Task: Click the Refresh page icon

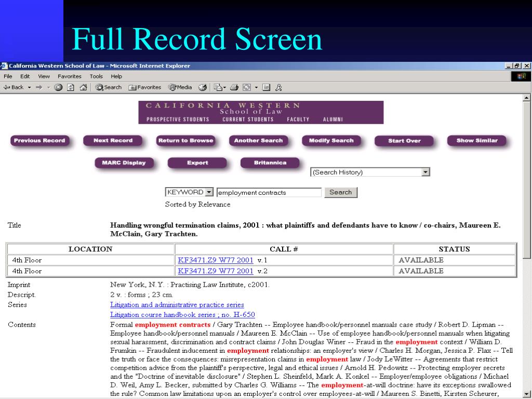Action: pyautogui.click(x=71, y=87)
